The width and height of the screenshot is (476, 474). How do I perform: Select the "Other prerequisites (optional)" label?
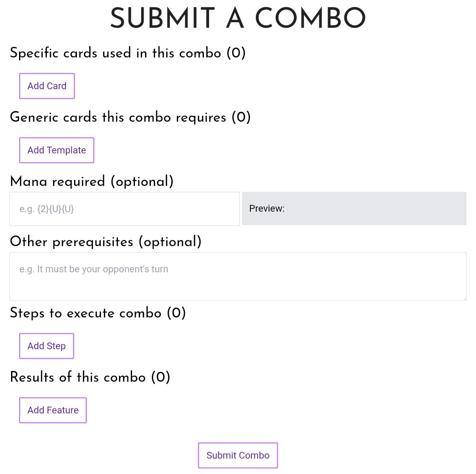(x=106, y=242)
